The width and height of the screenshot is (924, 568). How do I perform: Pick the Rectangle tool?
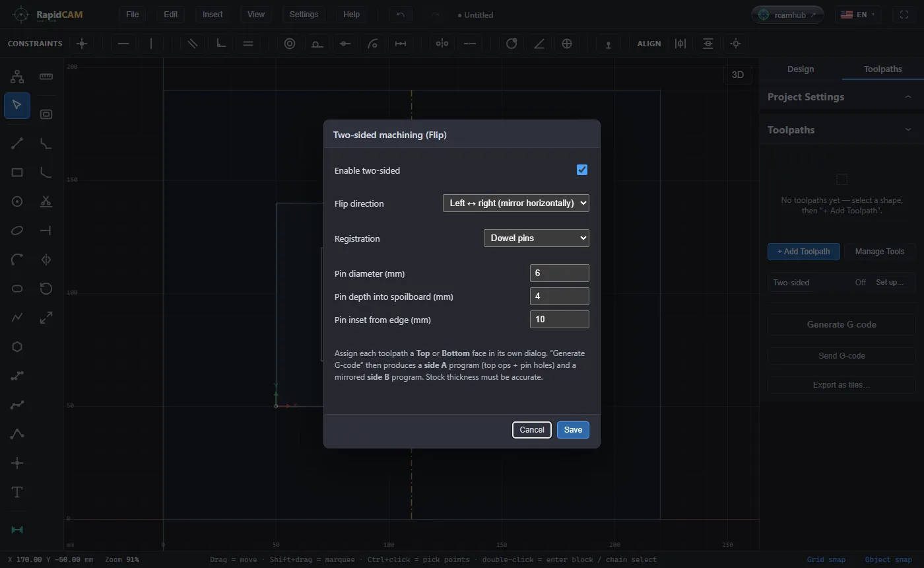point(17,172)
